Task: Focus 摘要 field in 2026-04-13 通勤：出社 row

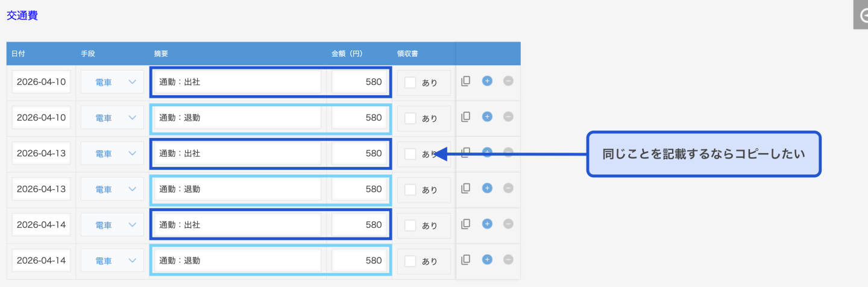Action: coord(236,154)
